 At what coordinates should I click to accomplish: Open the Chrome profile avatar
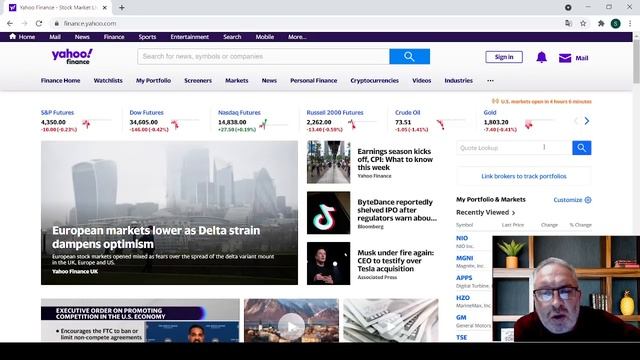point(616,24)
